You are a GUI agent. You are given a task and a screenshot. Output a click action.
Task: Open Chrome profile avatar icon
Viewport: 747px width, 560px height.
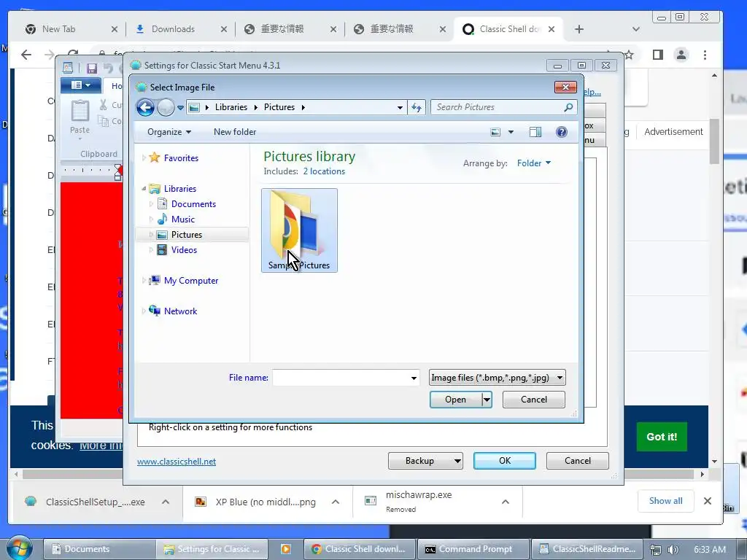pyautogui.click(x=681, y=55)
